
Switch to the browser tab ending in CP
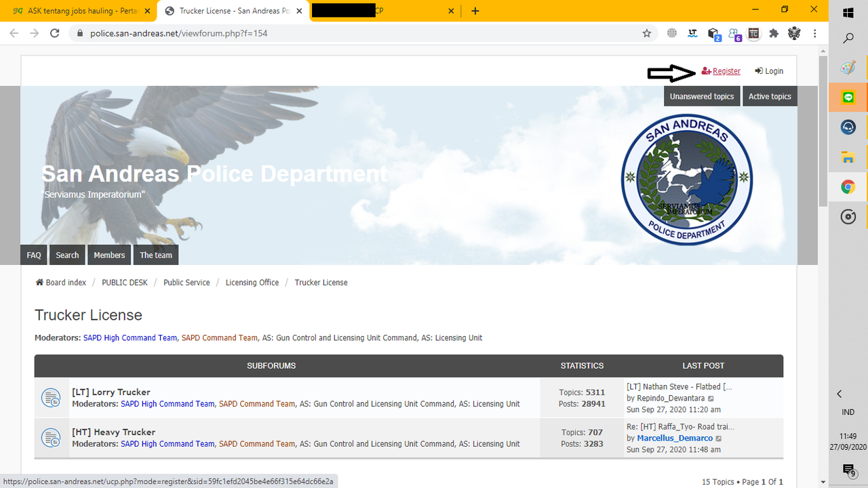385,11
